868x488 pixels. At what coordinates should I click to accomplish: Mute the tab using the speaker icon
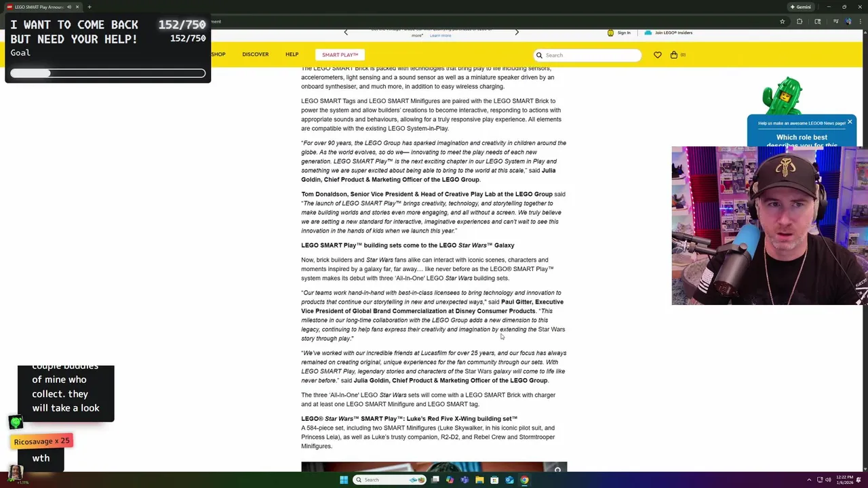[69, 7]
